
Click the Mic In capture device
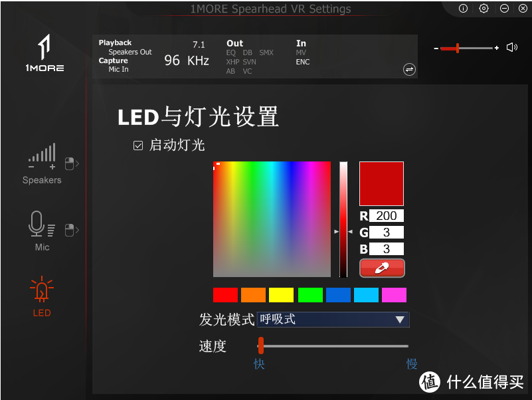pos(118,69)
